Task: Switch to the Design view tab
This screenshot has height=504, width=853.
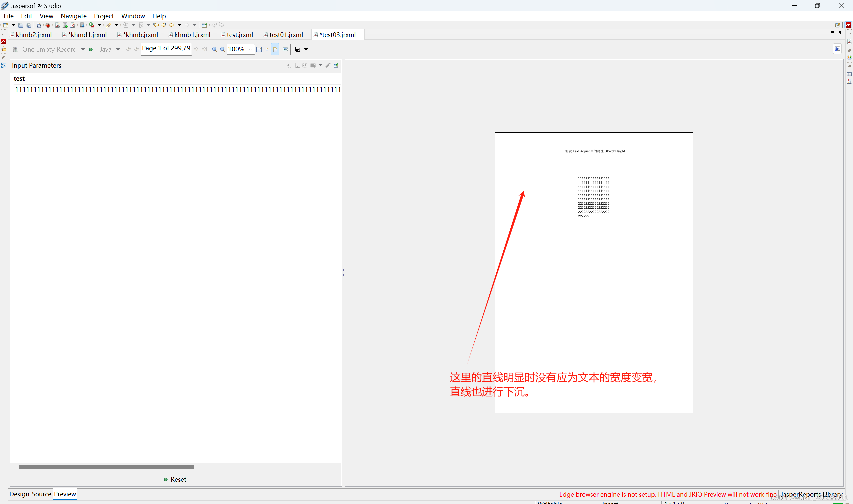Action: point(19,494)
